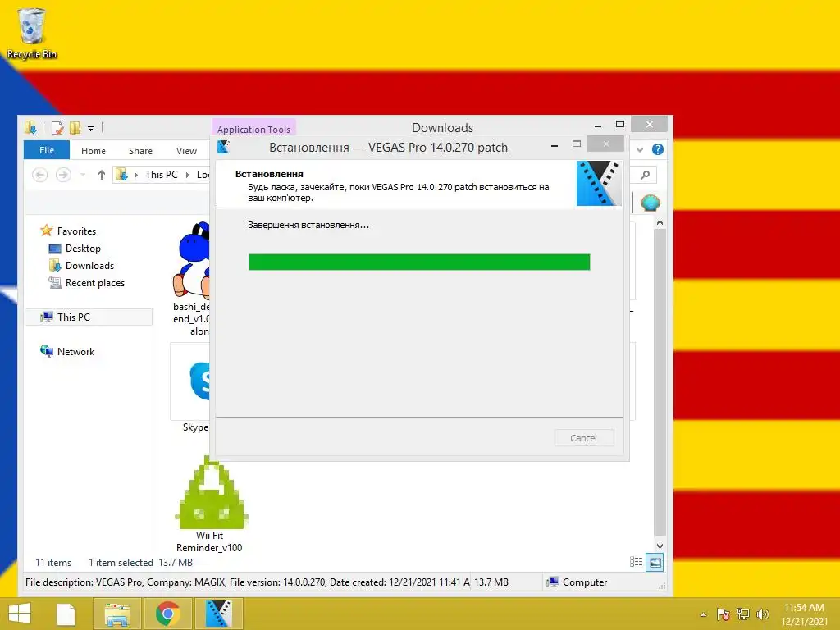
Task: Click Explorer Forward navigation arrow
Action: pos(63,175)
